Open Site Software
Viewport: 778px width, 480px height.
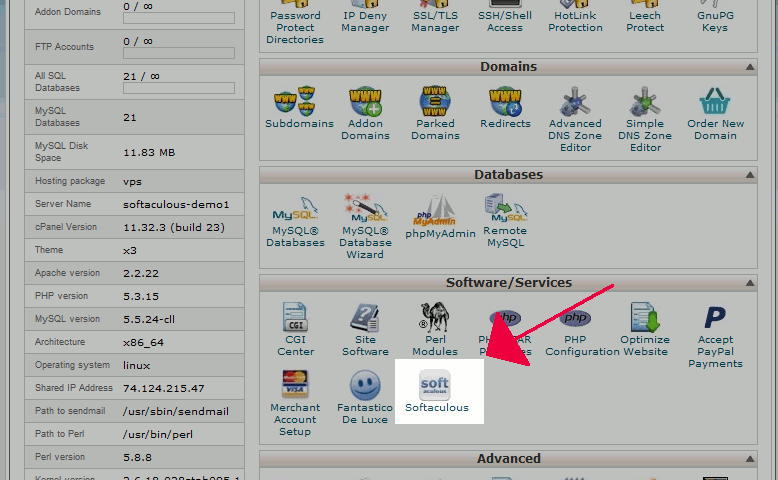[365, 329]
